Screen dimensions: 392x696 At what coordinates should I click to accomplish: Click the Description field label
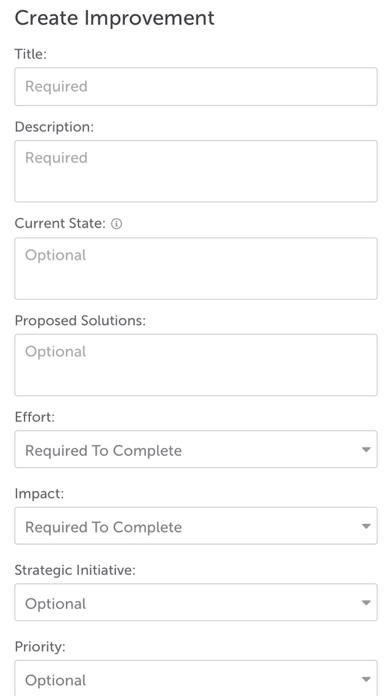[54, 127]
